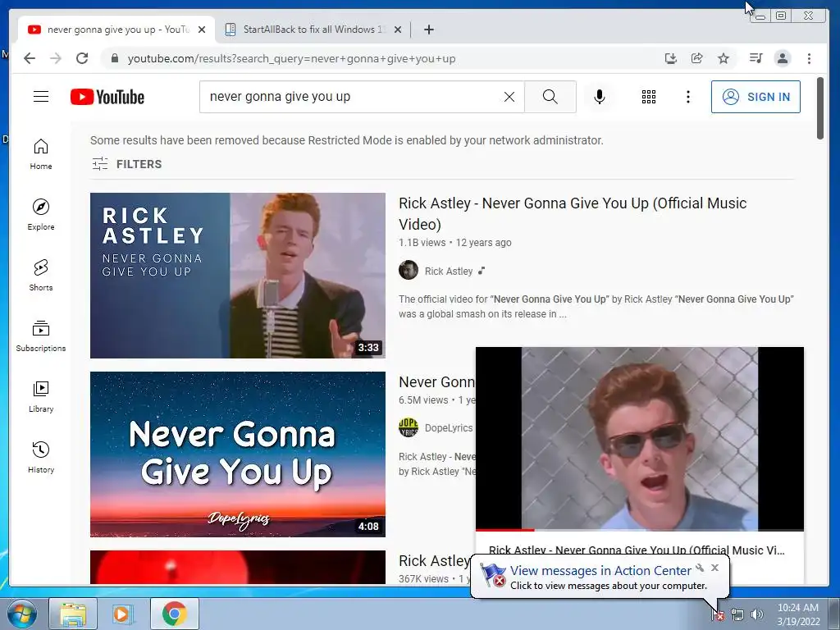840x630 pixels.
Task: Click the miniplayer video of Rick Astley
Action: (640, 438)
